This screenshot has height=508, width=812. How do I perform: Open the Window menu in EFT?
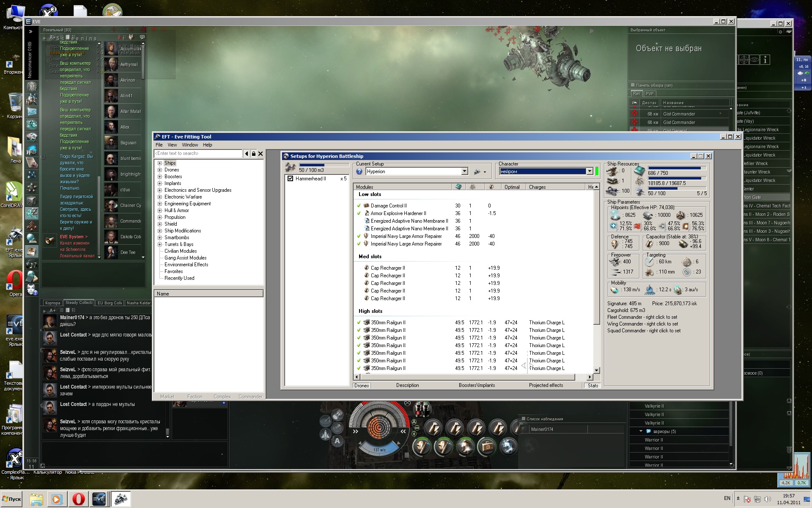pos(190,145)
